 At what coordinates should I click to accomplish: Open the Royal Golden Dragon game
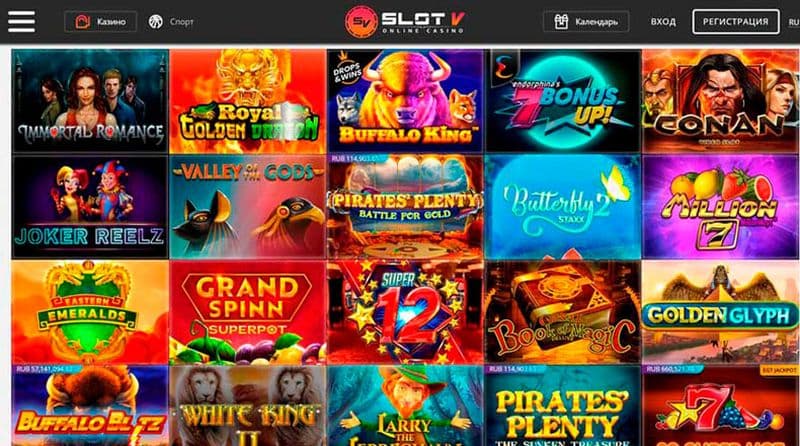[247, 101]
